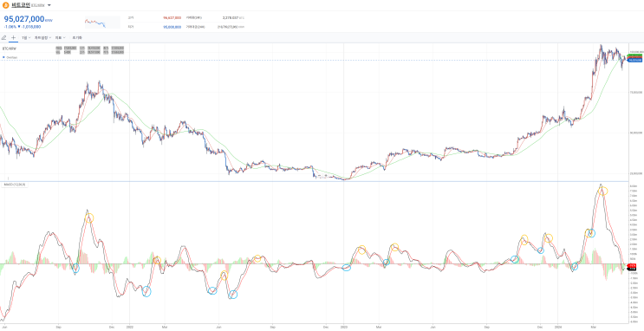Expand the 차트설정 chart settings dropdown
The width and height of the screenshot is (644, 331).
(42, 37)
